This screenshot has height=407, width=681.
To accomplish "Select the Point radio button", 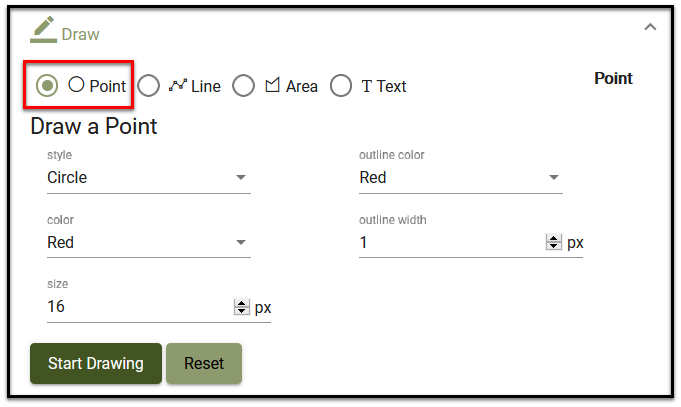I will 46,86.
